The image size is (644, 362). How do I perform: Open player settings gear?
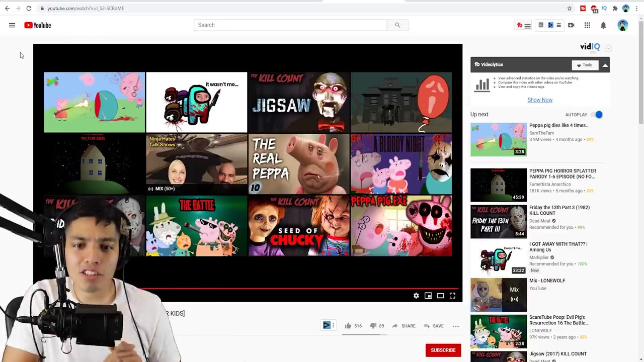416,296
